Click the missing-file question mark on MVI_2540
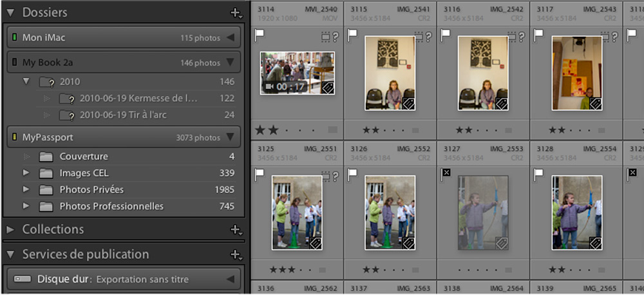 pos(336,37)
